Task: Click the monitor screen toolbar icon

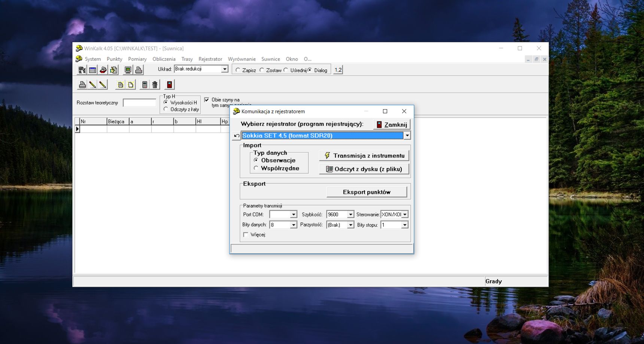Action: tap(128, 70)
